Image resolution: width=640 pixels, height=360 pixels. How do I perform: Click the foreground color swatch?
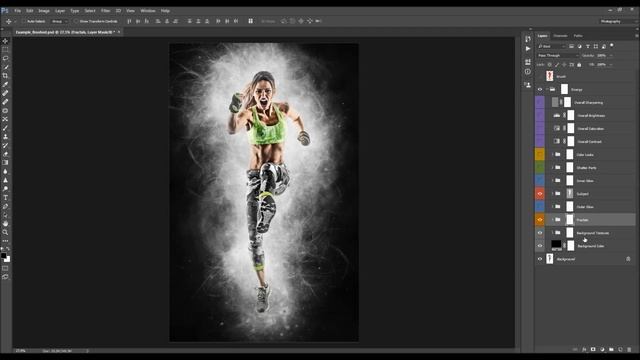click(x=3, y=256)
